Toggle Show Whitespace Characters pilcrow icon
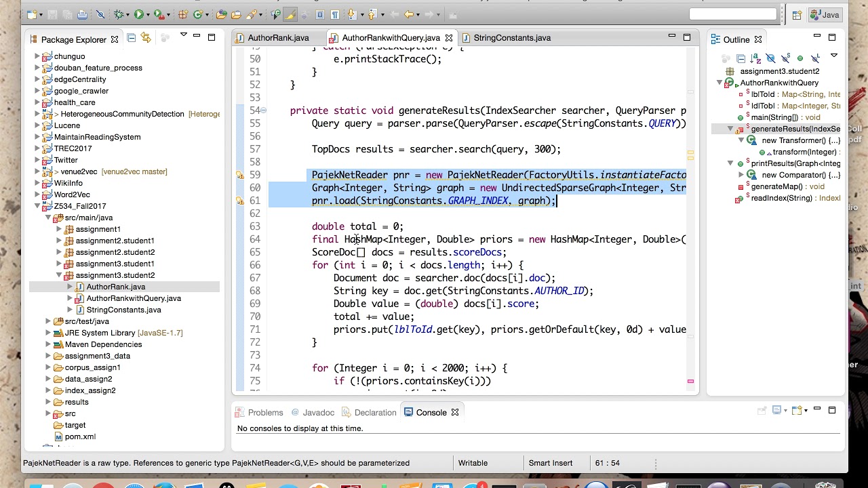Screen dimensions: 868x488 tap(336, 14)
